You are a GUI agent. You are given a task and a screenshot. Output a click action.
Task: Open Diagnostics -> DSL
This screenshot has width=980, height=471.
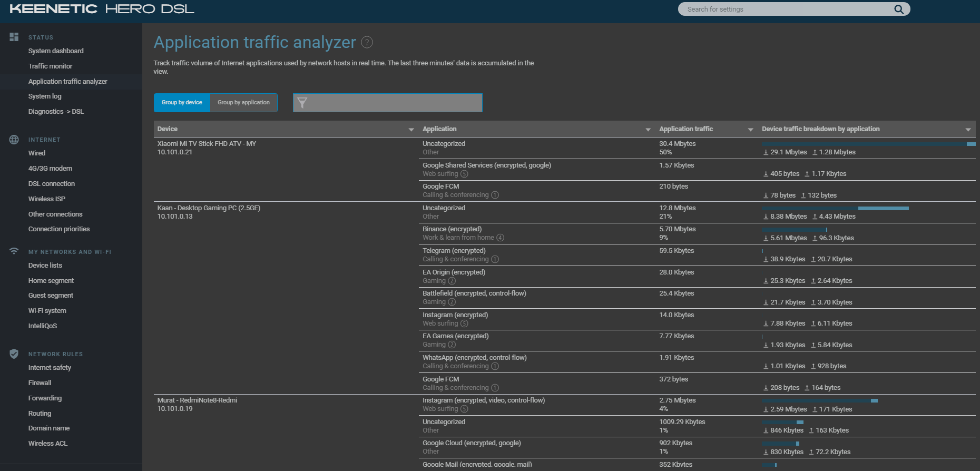click(56, 112)
